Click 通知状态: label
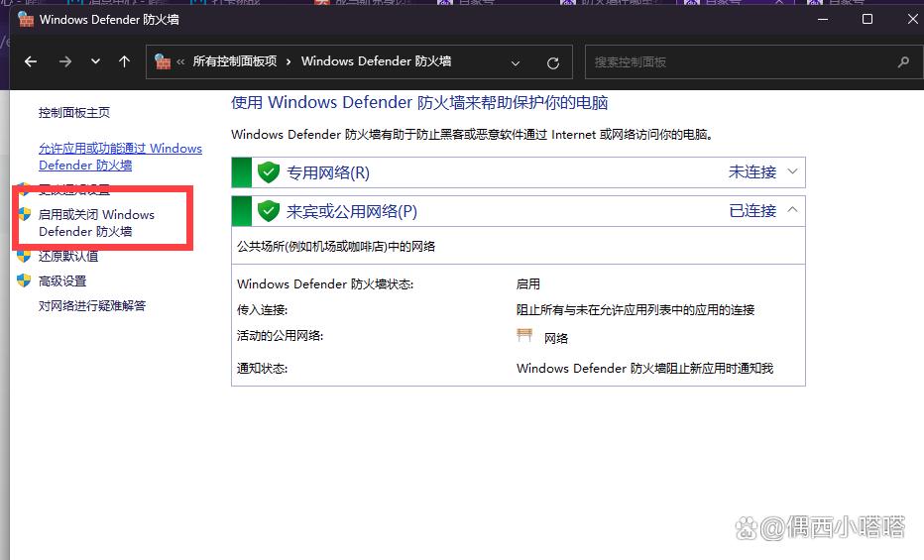924x560 pixels. tap(263, 369)
